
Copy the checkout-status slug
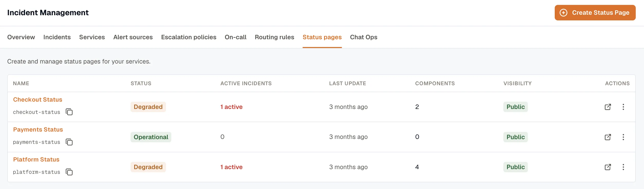tap(69, 112)
